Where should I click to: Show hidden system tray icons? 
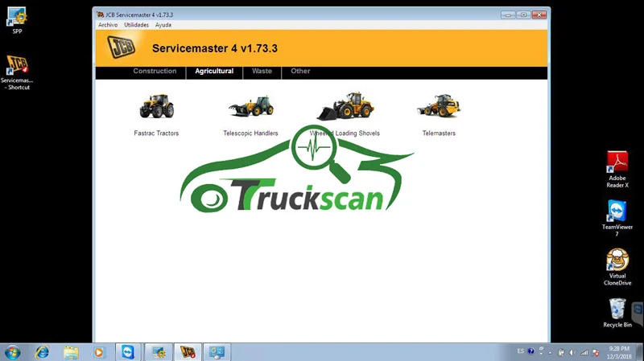tap(551, 352)
